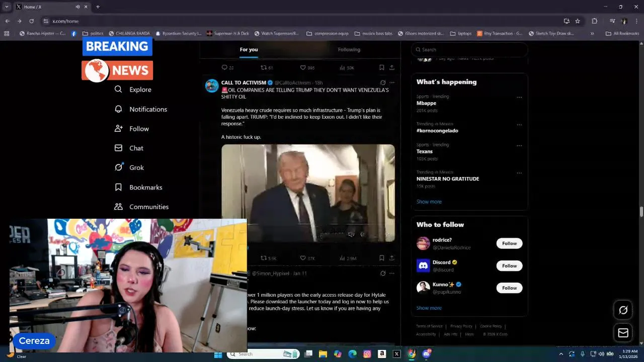Open Chrome extensions puzzle icon
The width and height of the screenshot is (644, 362).
coord(595,21)
